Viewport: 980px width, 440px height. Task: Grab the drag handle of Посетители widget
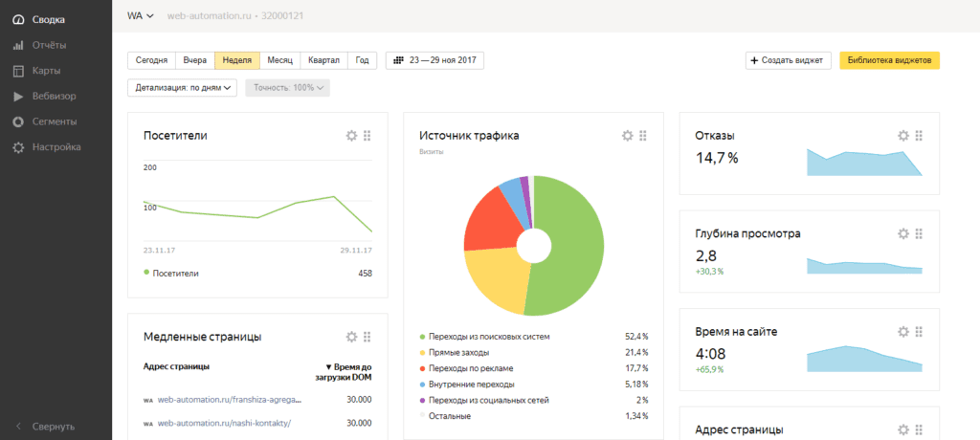367,135
